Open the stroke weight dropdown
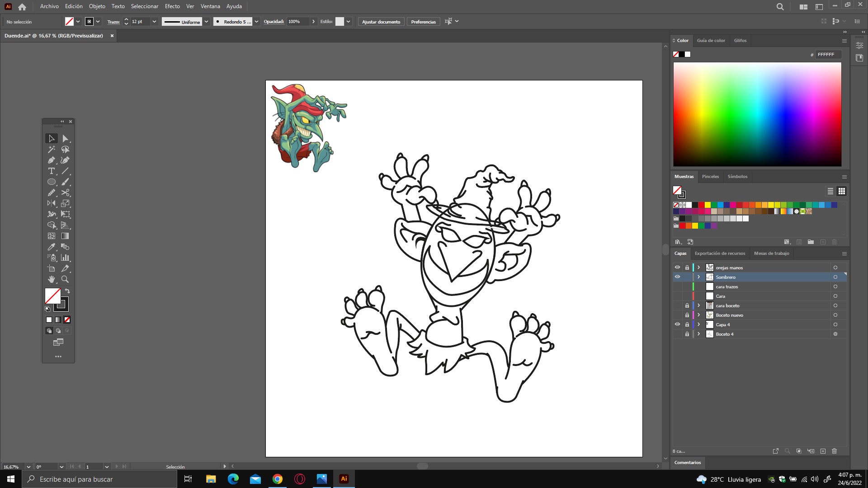The image size is (868, 488). pos(154,22)
